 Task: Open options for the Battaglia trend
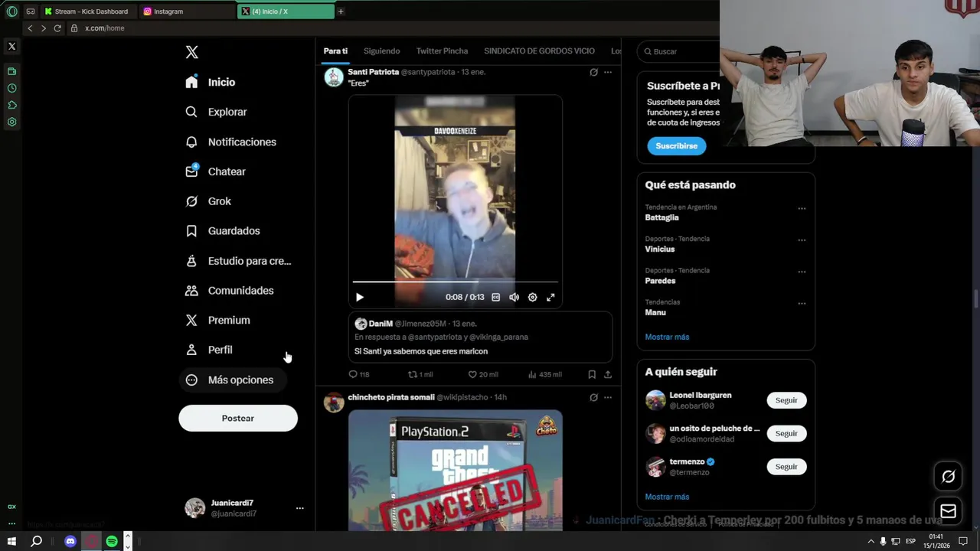click(802, 208)
